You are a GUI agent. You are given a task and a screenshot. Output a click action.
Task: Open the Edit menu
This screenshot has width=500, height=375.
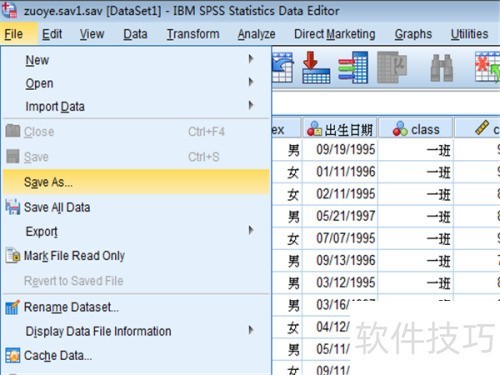52,34
